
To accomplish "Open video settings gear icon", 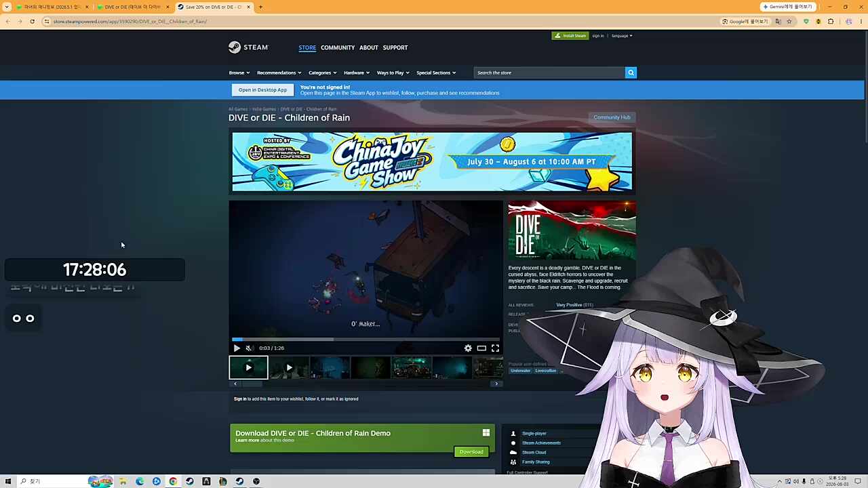I will [x=468, y=348].
